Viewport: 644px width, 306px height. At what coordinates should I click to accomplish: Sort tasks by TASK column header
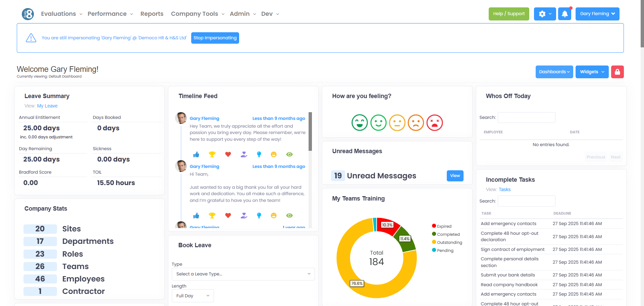[x=486, y=214]
